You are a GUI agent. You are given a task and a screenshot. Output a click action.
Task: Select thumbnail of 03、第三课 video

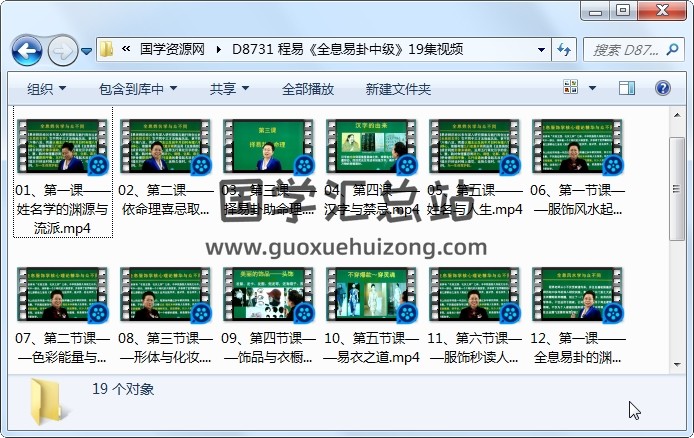coord(269,146)
